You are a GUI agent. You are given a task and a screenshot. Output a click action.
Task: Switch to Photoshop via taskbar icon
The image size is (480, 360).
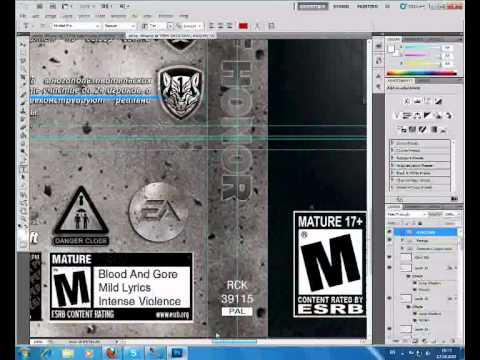pyautogui.click(x=177, y=353)
